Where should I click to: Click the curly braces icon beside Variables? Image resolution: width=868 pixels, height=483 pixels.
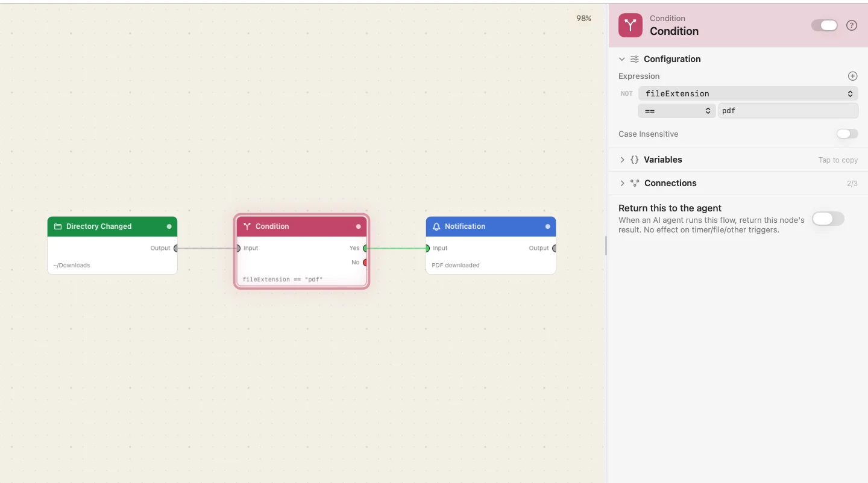point(634,160)
